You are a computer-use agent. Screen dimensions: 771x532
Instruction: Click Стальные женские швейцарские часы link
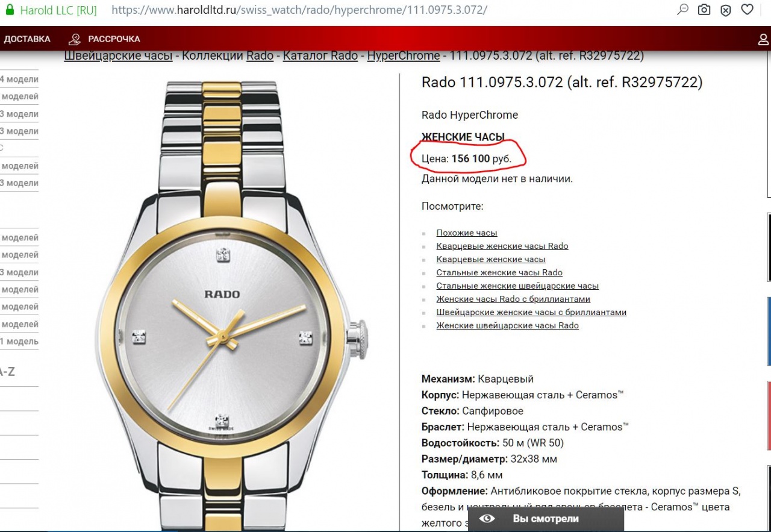pyautogui.click(x=517, y=286)
